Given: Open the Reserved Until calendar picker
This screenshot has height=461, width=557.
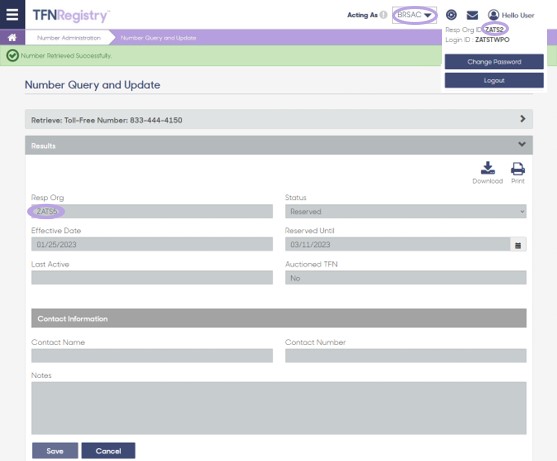Looking at the screenshot, I should tap(518, 245).
